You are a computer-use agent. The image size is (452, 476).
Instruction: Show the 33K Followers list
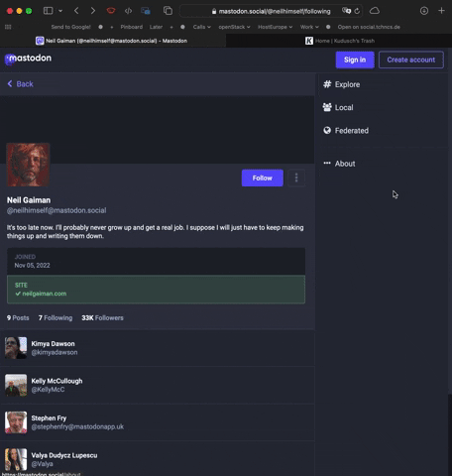coord(102,318)
